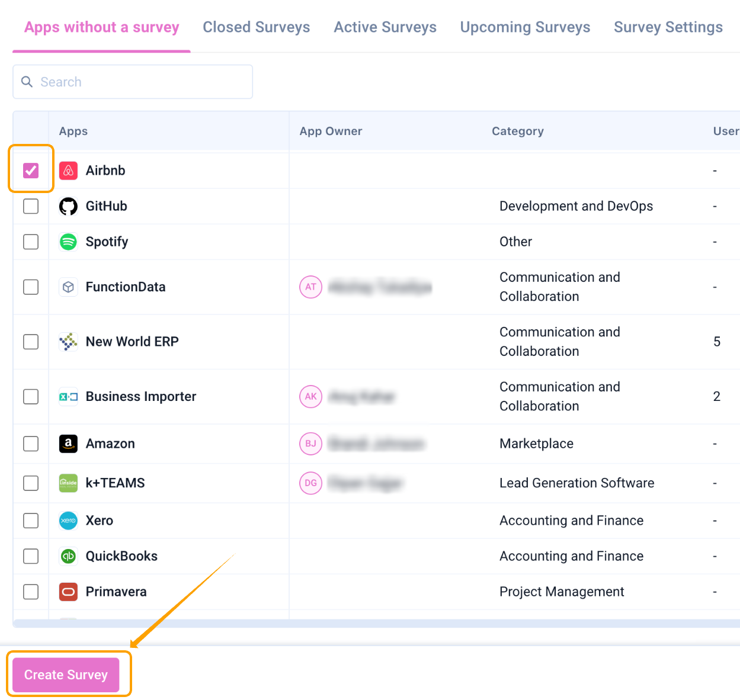Image resolution: width=740 pixels, height=700 pixels.
Task: Click the DG owner avatar
Action: click(x=311, y=483)
